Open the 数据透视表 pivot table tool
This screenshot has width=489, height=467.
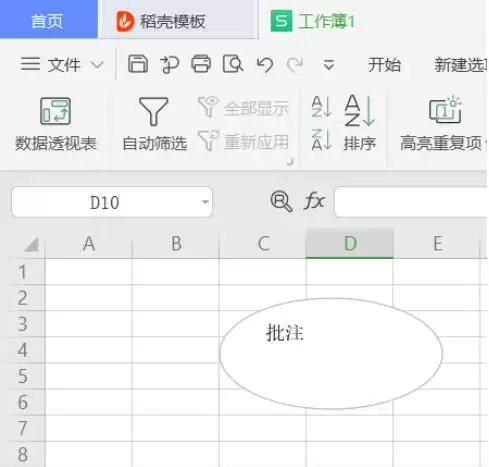[x=56, y=124]
